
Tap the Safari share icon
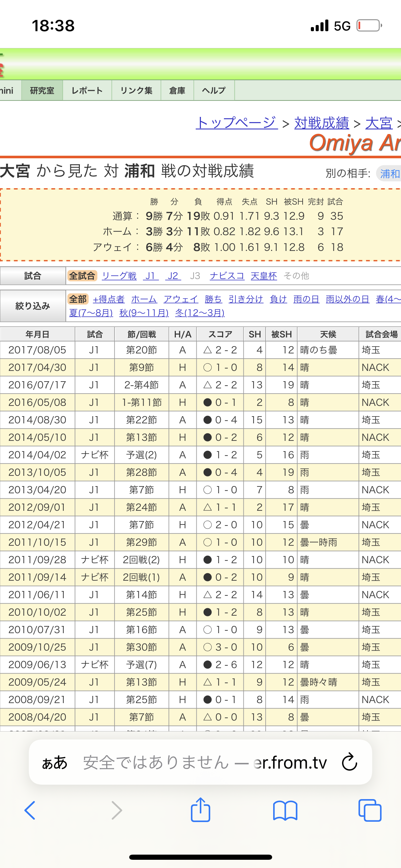coord(200,810)
